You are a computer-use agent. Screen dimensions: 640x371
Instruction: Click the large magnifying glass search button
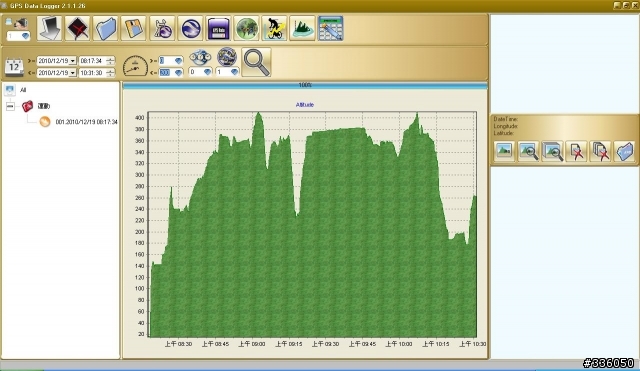256,62
